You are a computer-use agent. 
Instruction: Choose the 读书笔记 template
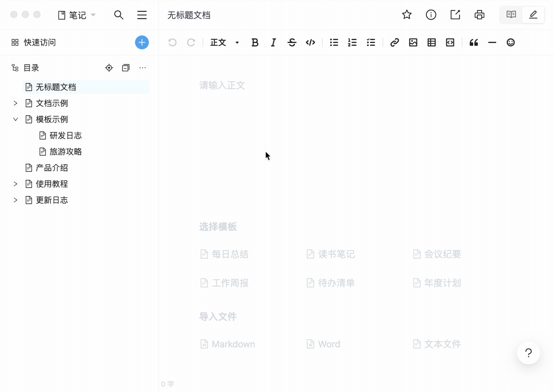coord(330,254)
